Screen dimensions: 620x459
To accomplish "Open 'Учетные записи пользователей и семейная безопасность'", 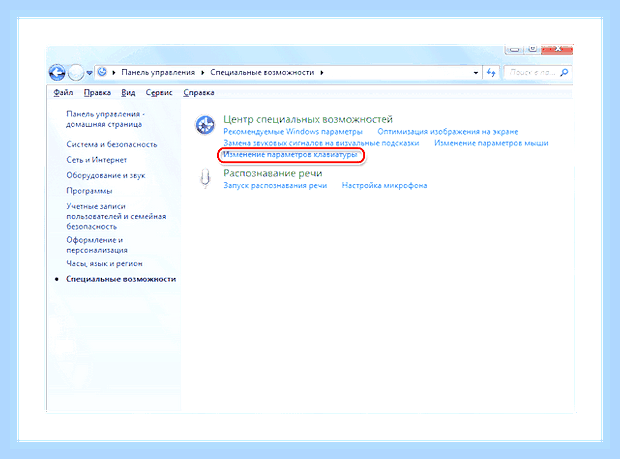I will pos(116,216).
